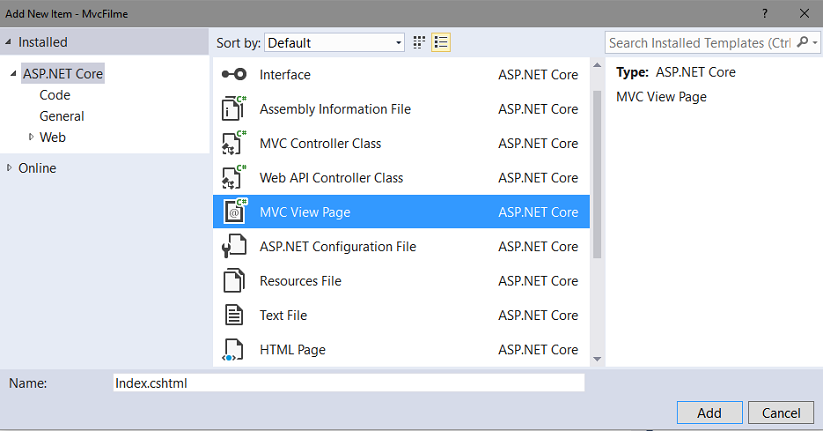
Task: Click the Web API Controller Class icon
Action: (x=234, y=177)
